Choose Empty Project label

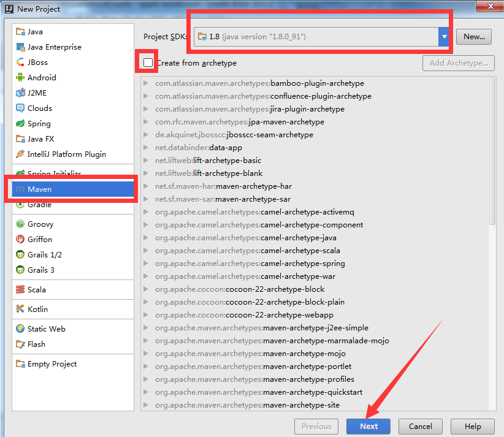coord(52,363)
